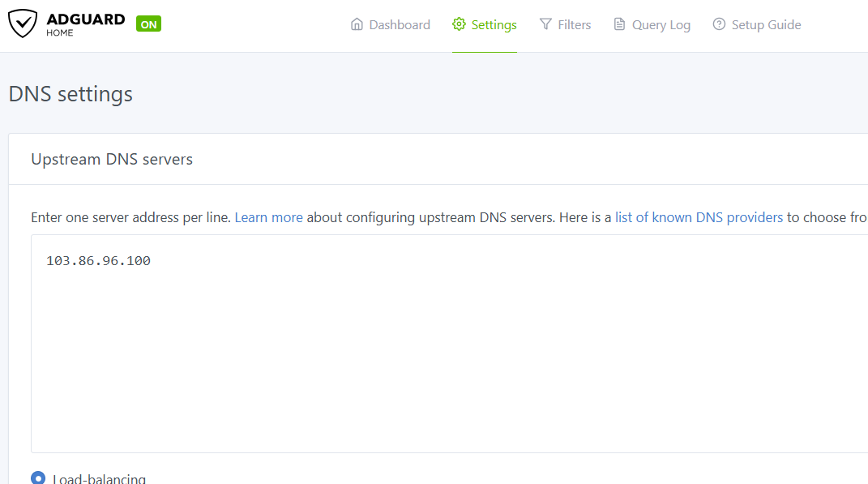The height and width of the screenshot is (484, 868).
Task: Click the Query Log document icon
Action: pos(619,24)
